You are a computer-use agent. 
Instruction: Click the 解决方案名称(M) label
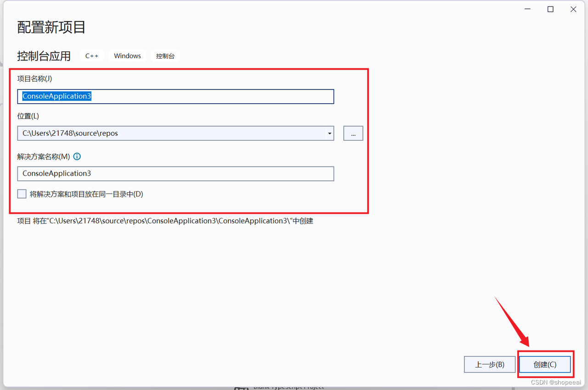pos(44,156)
